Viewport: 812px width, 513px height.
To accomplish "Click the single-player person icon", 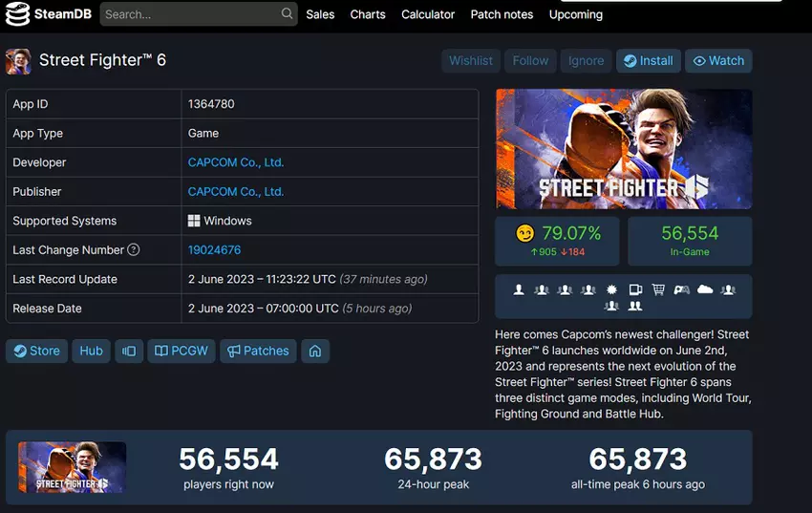I will point(519,289).
